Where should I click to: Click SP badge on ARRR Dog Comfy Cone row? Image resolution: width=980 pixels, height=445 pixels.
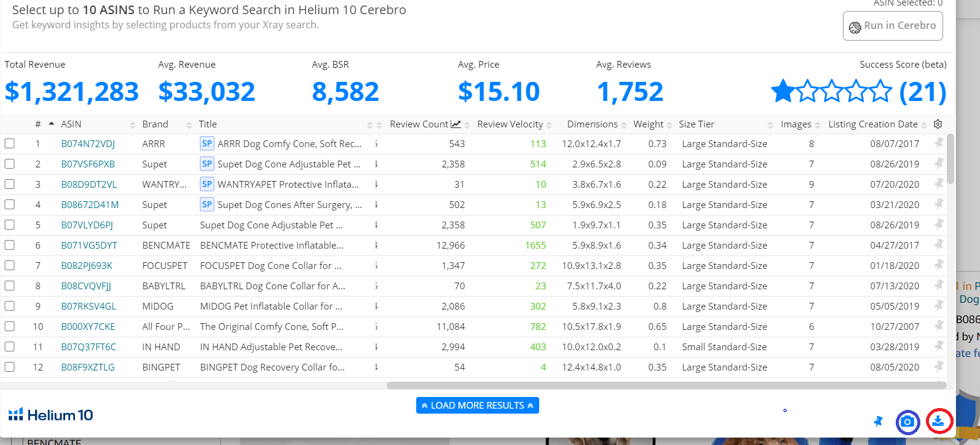(x=207, y=143)
